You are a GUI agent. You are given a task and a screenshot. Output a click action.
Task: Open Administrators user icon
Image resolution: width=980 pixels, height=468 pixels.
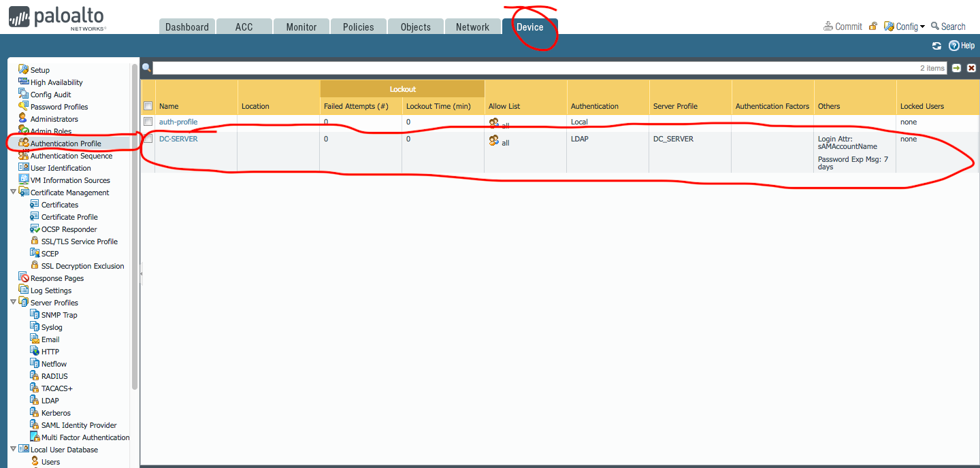tap(24, 118)
